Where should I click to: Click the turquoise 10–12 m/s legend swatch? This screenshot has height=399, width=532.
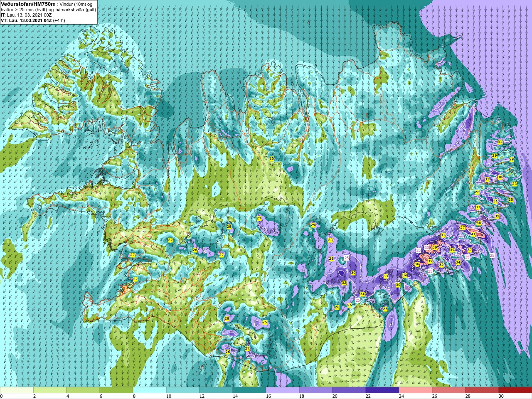tap(183, 390)
